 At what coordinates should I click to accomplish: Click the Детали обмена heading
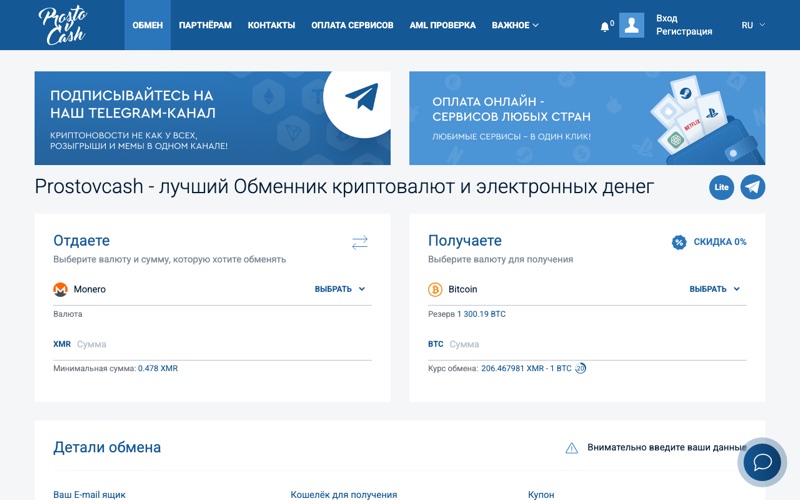pos(107,447)
